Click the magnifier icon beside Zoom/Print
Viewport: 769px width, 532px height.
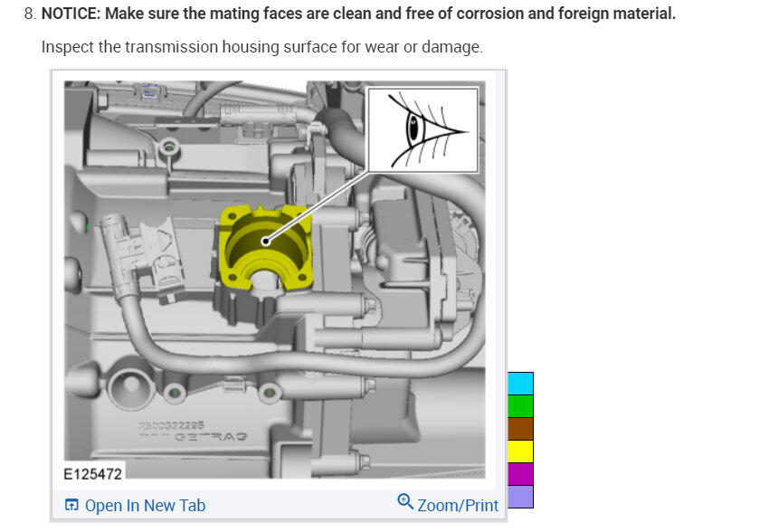[405, 501]
